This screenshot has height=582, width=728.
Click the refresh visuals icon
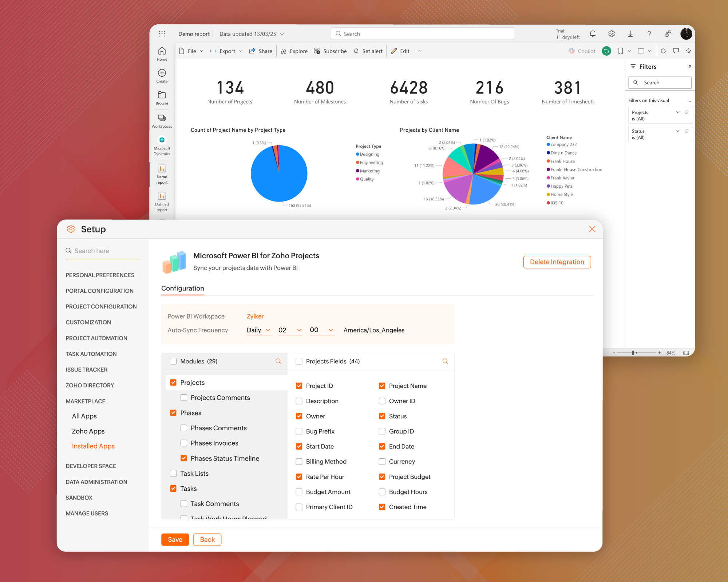[663, 51]
